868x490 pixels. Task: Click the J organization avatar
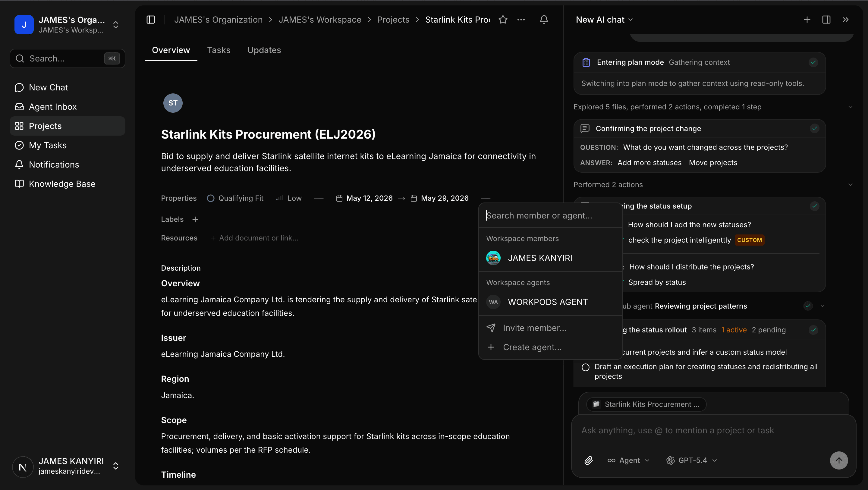(x=24, y=25)
